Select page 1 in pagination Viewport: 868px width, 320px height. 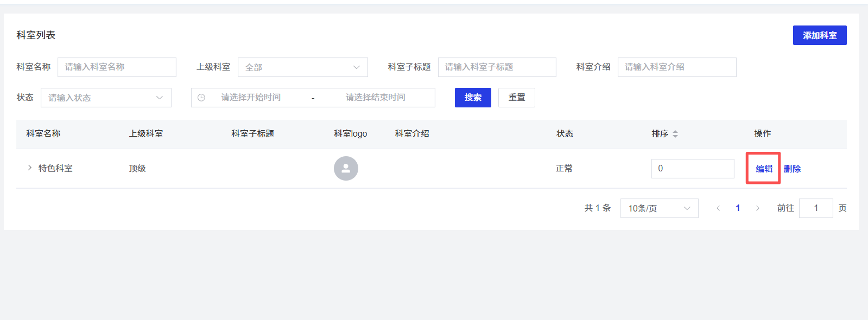pos(738,208)
